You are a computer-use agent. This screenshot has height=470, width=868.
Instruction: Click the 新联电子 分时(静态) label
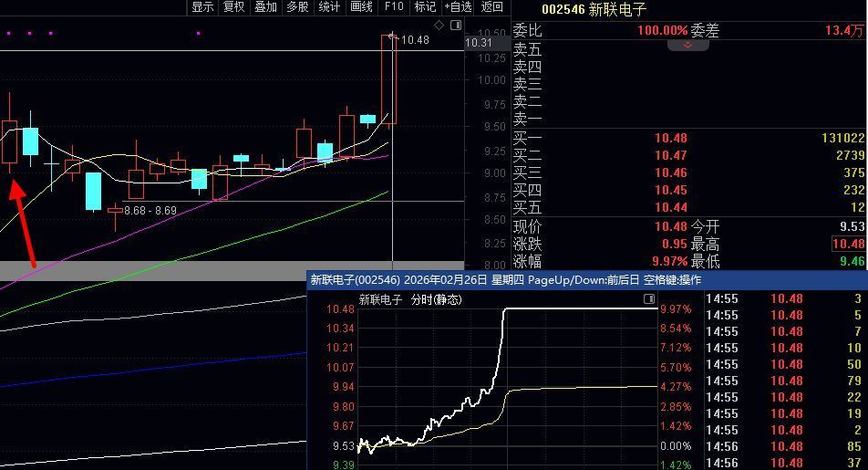click(410, 300)
